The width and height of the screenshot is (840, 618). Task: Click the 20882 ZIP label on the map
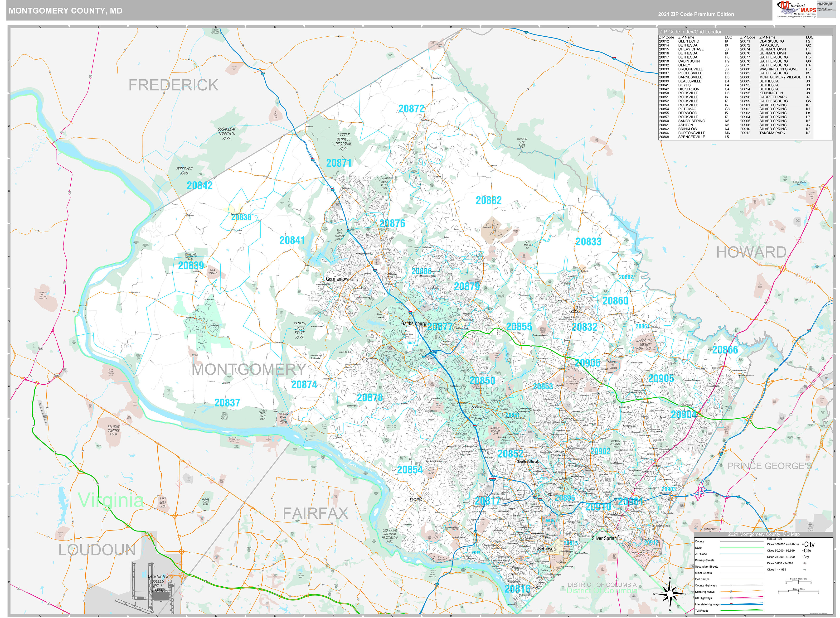[489, 201]
